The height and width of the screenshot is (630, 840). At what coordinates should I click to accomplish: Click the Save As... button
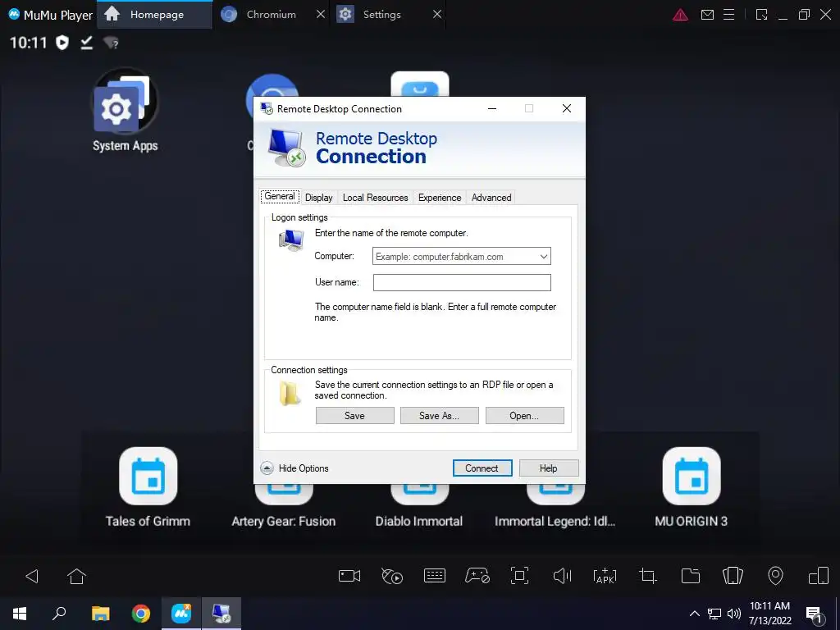(x=440, y=416)
